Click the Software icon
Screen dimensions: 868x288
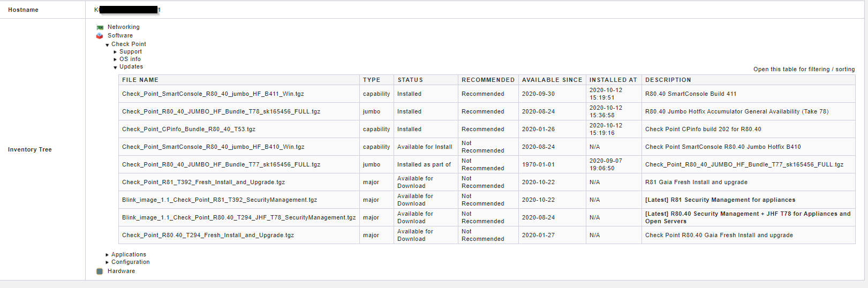click(x=100, y=36)
